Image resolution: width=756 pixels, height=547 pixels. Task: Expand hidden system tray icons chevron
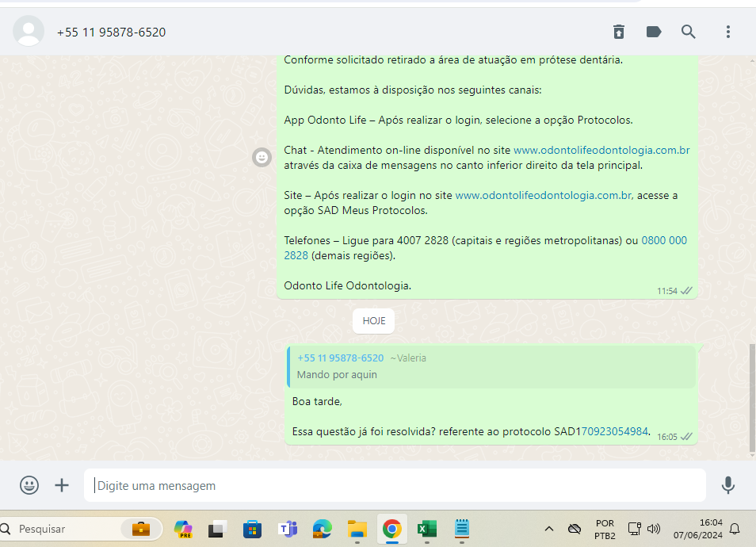548,529
